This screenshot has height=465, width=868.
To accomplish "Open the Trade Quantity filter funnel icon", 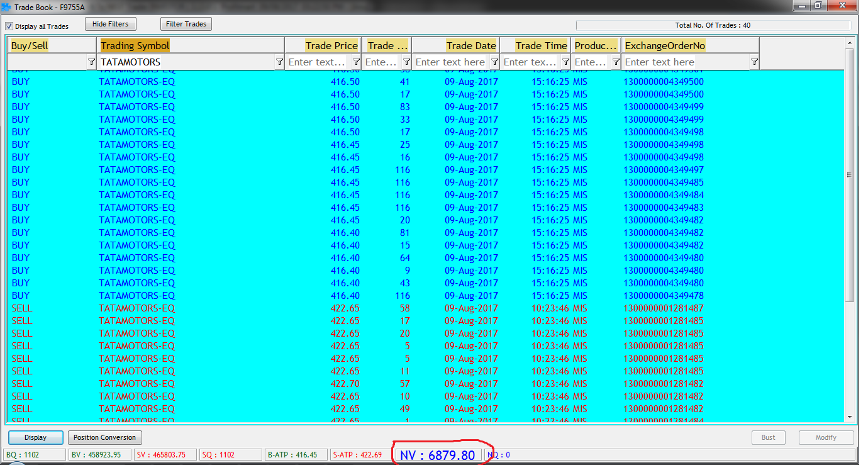I will point(406,62).
